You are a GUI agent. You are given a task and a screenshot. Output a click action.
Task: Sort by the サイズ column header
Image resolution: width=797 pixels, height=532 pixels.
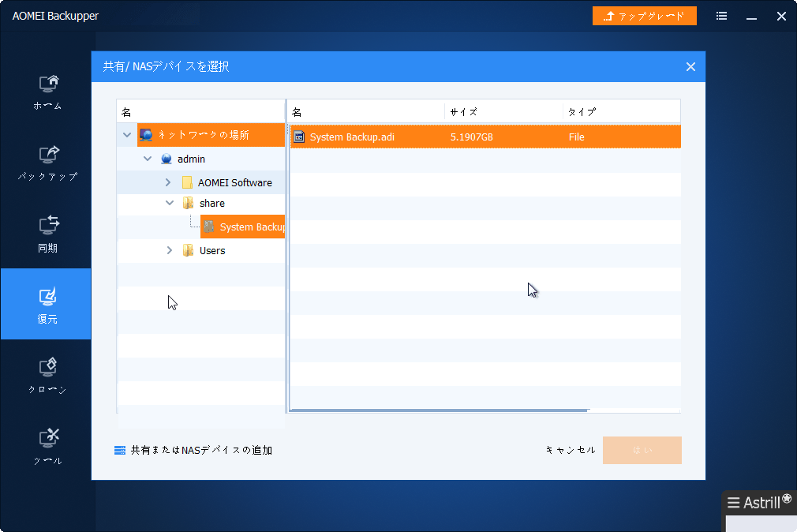tap(504, 112)
